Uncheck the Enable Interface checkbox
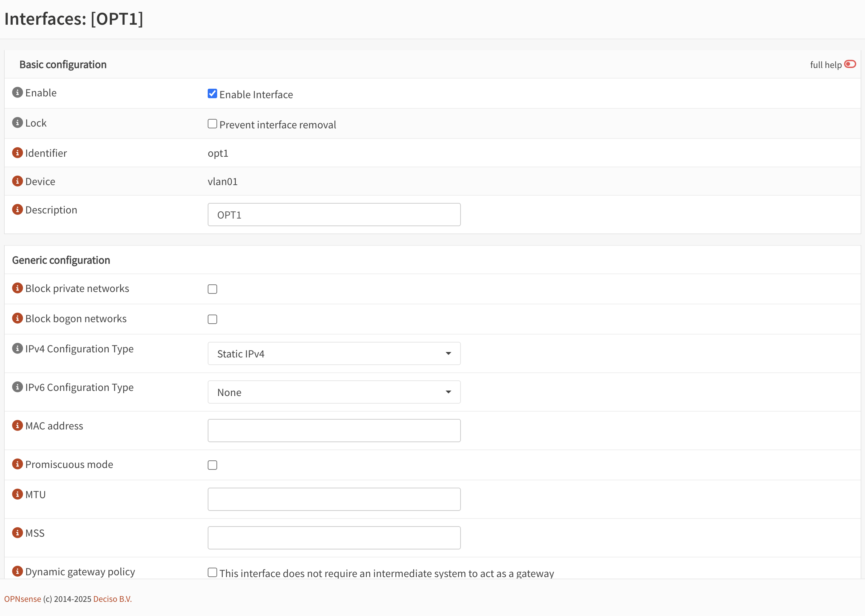The width and height of the screenshot is (865, 616). coord(212,94)
